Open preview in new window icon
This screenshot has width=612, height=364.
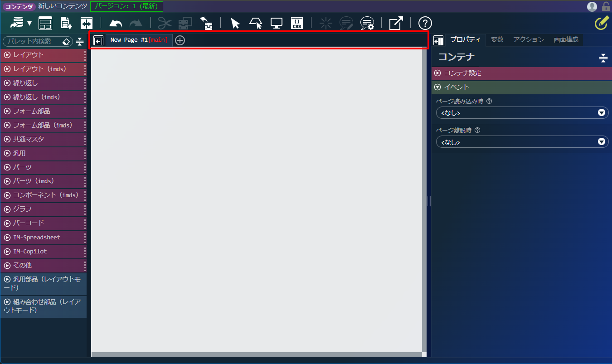[x=396, y=24]
